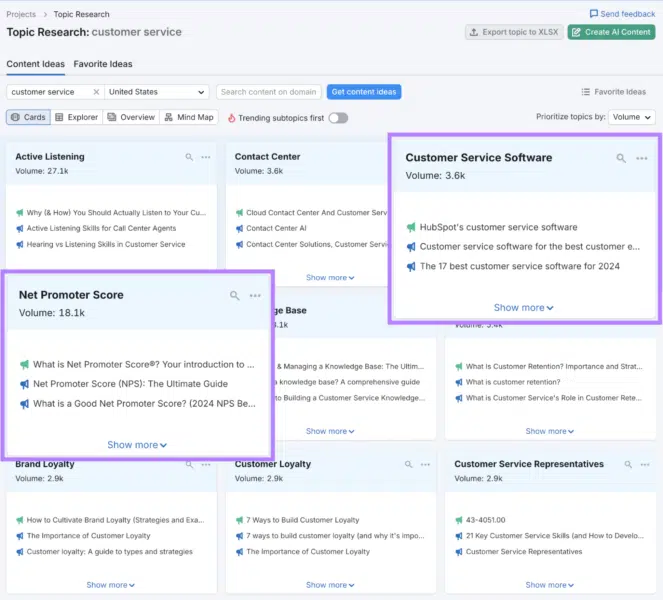
Task: Open headline Cloud Contact Center And Customer Serv
Action: pyautogui.click(x=316, y=213)
